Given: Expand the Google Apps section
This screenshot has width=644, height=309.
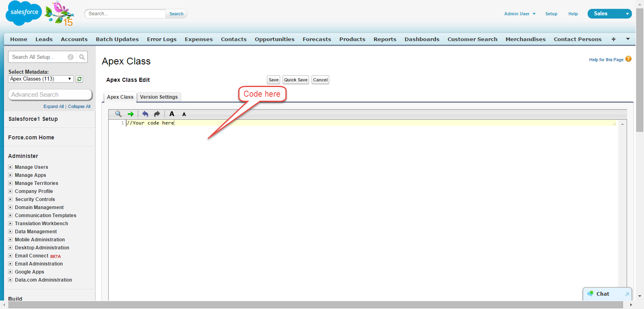Looking at the screenshot, I should click(10, 272).
